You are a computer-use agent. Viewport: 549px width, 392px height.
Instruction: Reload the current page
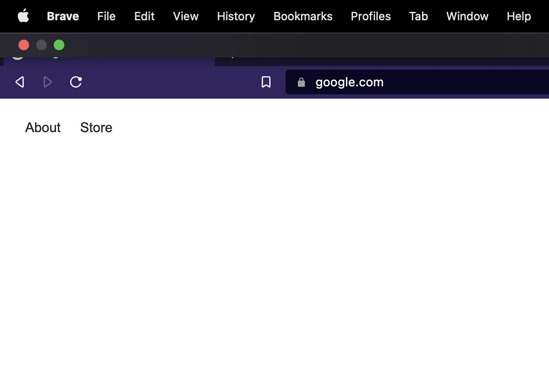click(x=76, y=82)
